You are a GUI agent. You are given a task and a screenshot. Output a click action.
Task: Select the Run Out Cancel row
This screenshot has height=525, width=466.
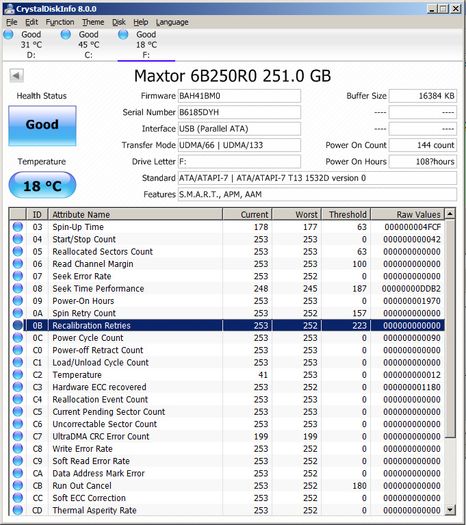(x=227, y=485)
